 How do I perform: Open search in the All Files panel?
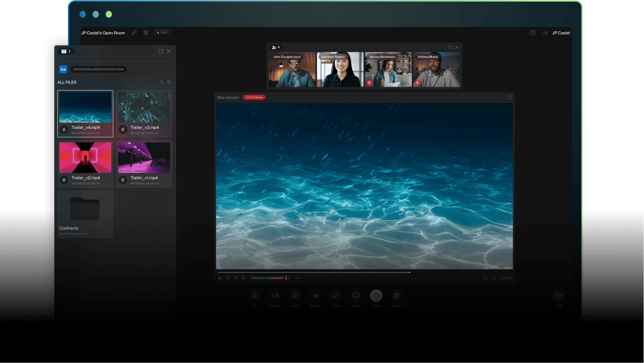pos(169,82)
